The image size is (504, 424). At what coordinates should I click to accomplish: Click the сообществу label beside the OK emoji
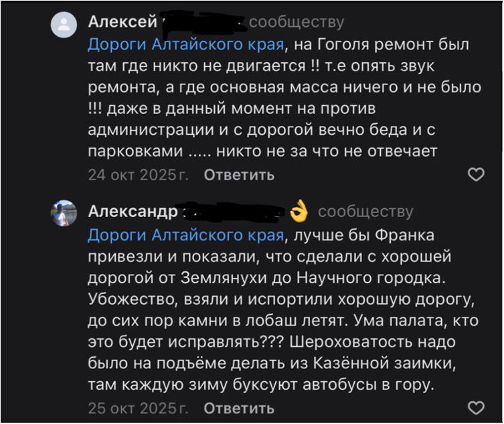(365, 212)
